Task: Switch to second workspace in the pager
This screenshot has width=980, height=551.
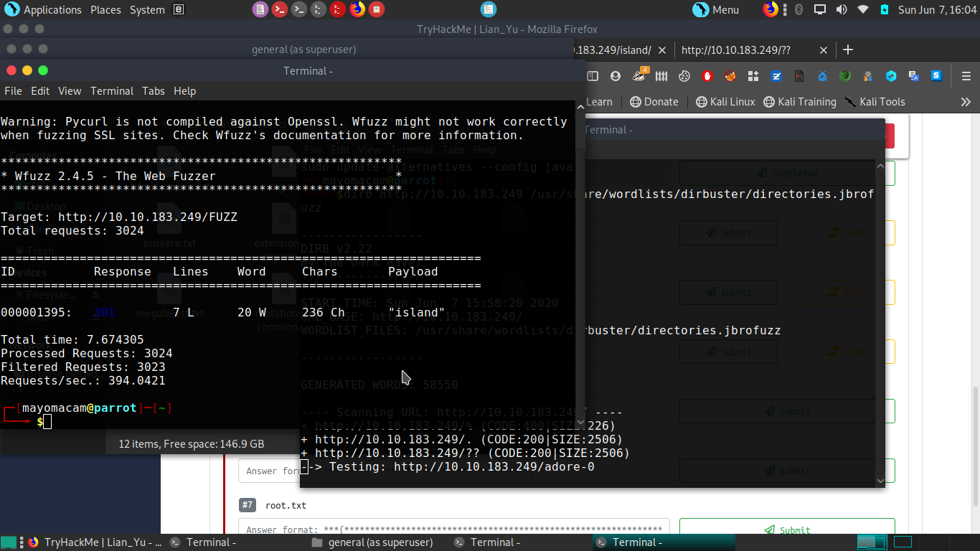Action: pos(902,542)
